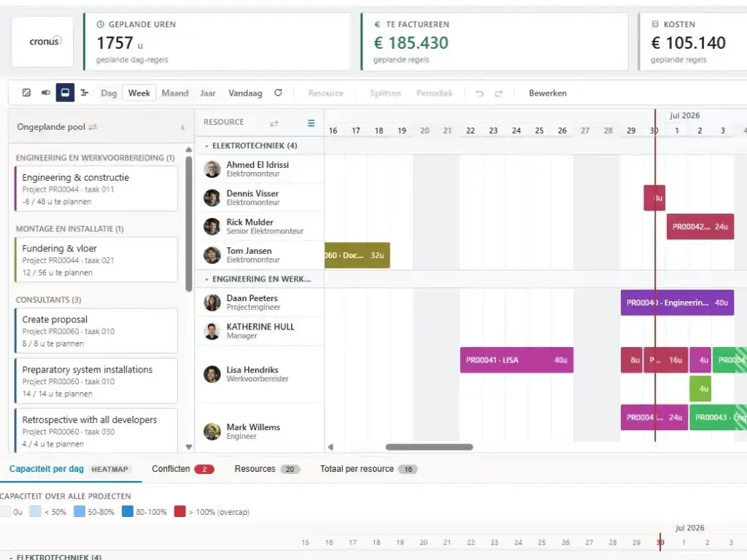Click Tom Jansen's 32u task bar

357,255
